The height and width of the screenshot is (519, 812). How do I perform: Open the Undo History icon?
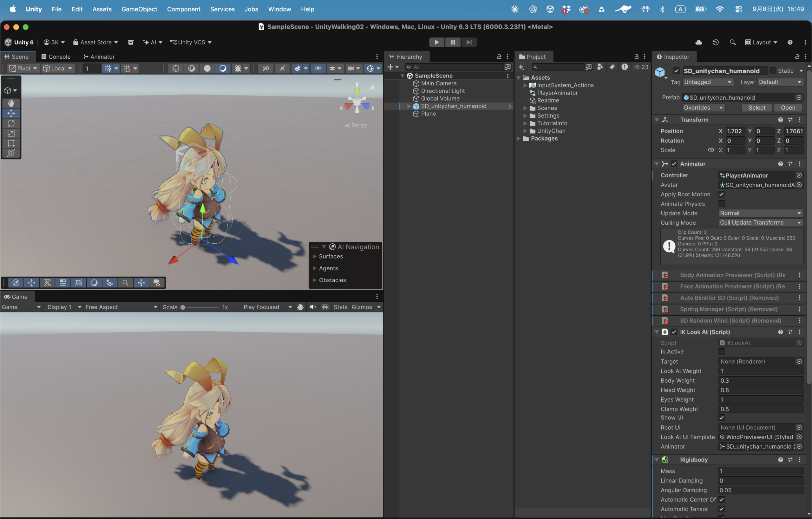point(716,42)
